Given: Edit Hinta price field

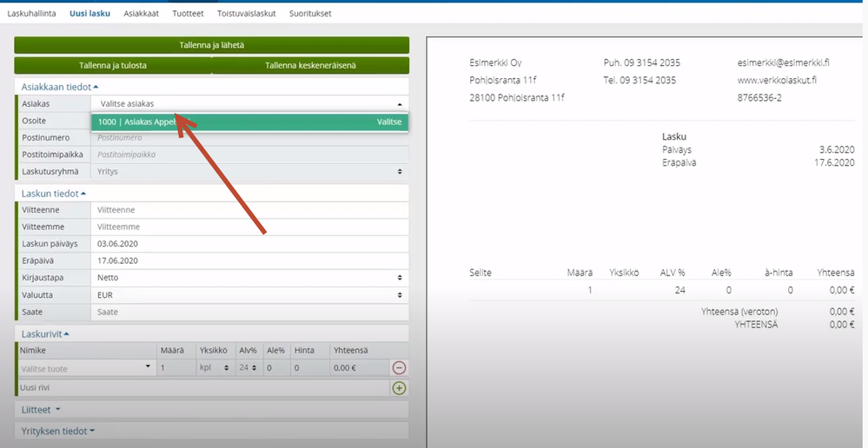Looking at the screenshot, I should tap(310, 368).
